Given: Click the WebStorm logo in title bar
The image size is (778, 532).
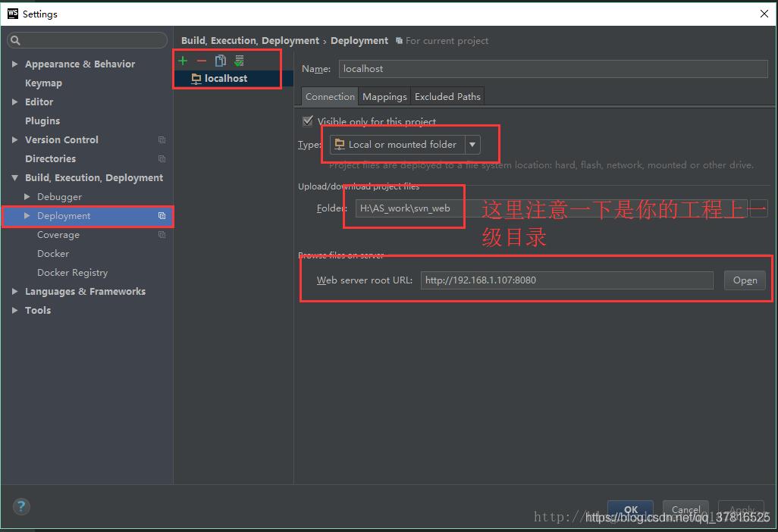Looking at the screenshot, I should point(12,14).
